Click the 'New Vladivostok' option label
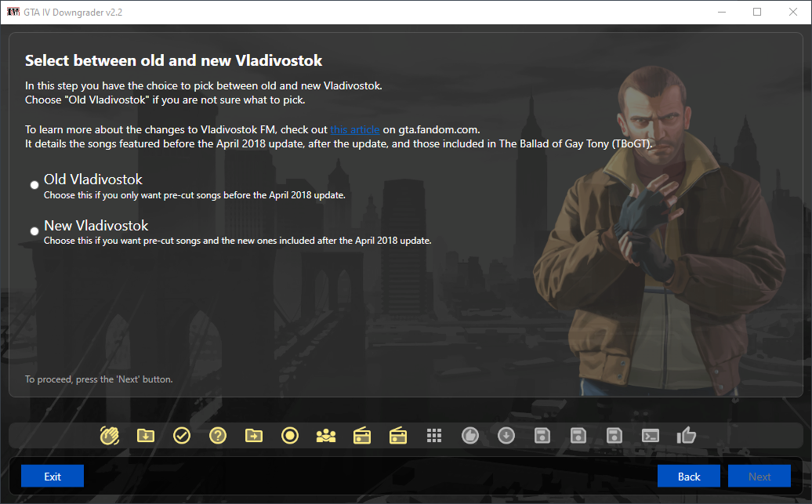812x504 pixels. pyautogui.click(x=96, y=225)
